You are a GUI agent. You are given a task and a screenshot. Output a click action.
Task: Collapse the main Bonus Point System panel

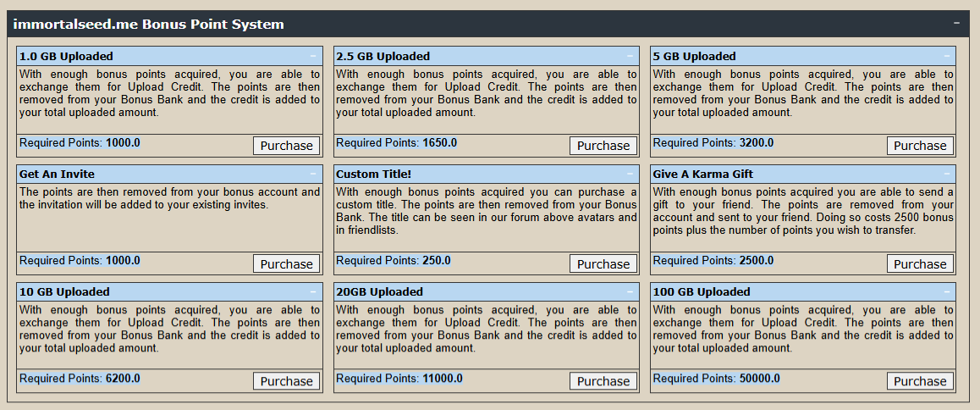(956, 24)
